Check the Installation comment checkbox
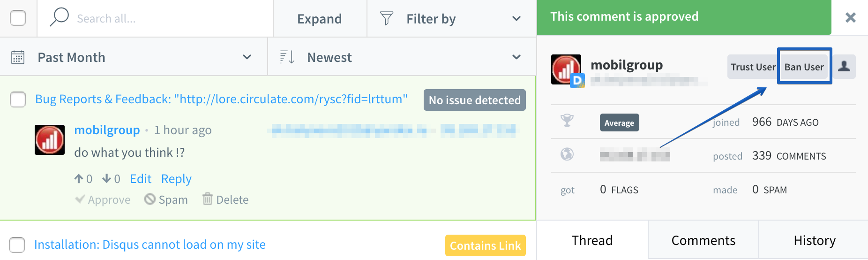Viewport: 868px width, 260px height. [x=17, y=245]
